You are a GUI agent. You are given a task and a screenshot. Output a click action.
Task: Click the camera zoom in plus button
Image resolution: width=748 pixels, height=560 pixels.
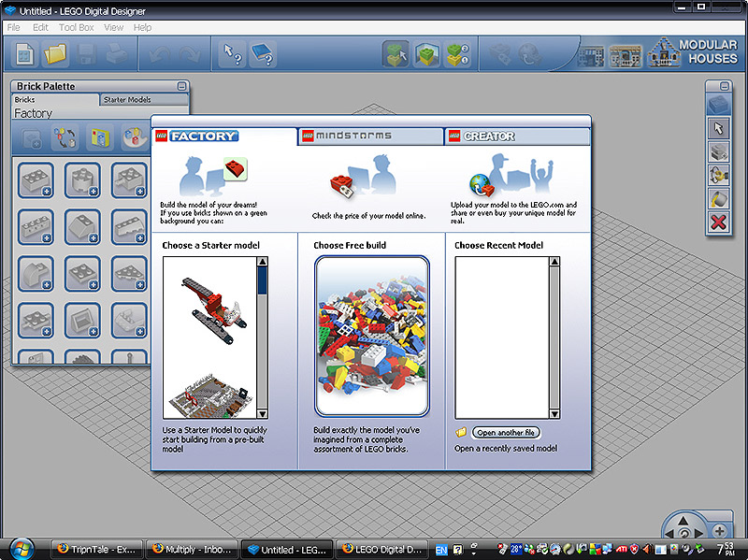719,530
